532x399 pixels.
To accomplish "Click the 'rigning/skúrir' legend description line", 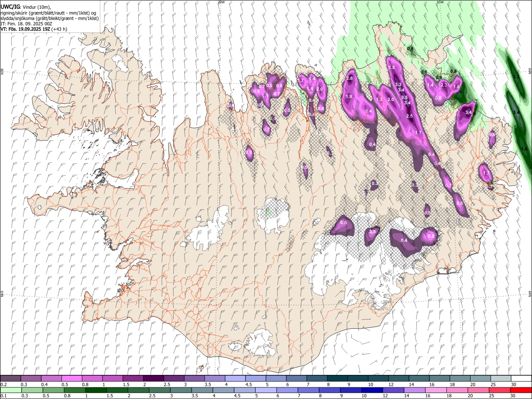I will point(48,13).
